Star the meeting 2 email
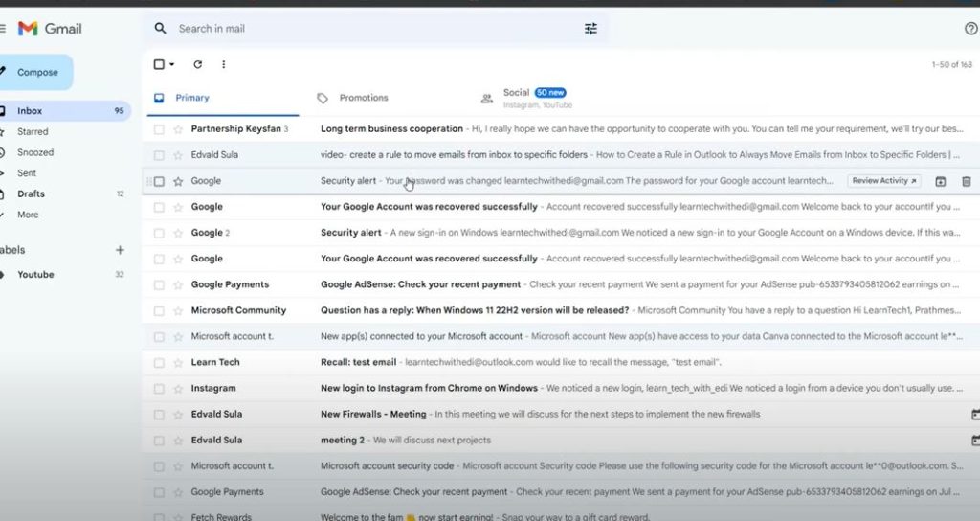The height and width of the screenshot is (521, 980). tap(178, 441)
